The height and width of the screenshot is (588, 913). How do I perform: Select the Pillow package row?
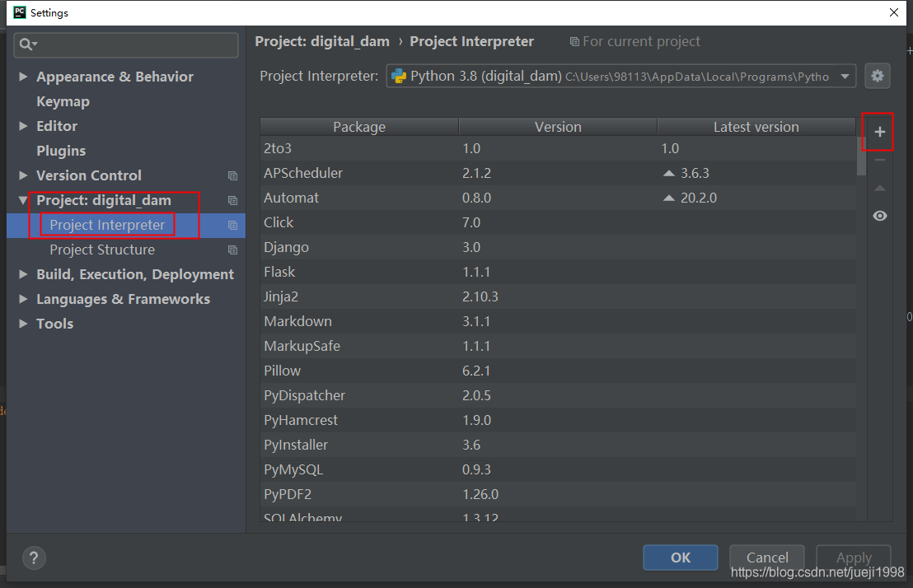click(x=558, y=371)
